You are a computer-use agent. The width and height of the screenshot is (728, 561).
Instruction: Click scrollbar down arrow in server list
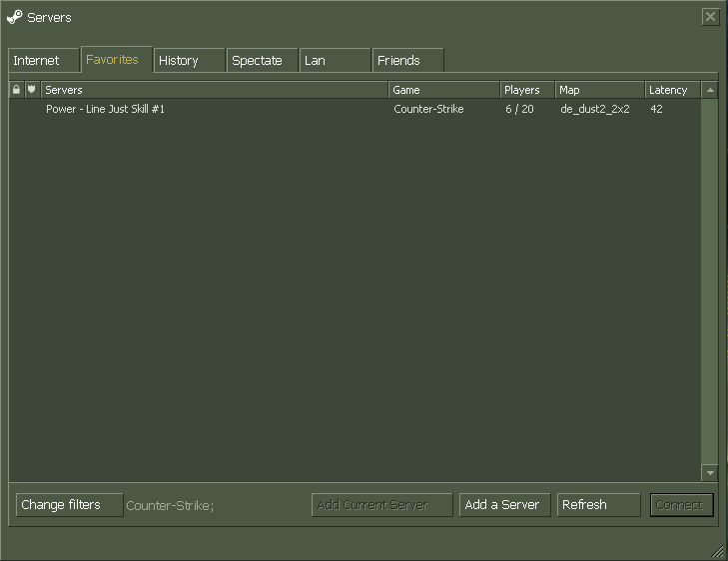709,473
